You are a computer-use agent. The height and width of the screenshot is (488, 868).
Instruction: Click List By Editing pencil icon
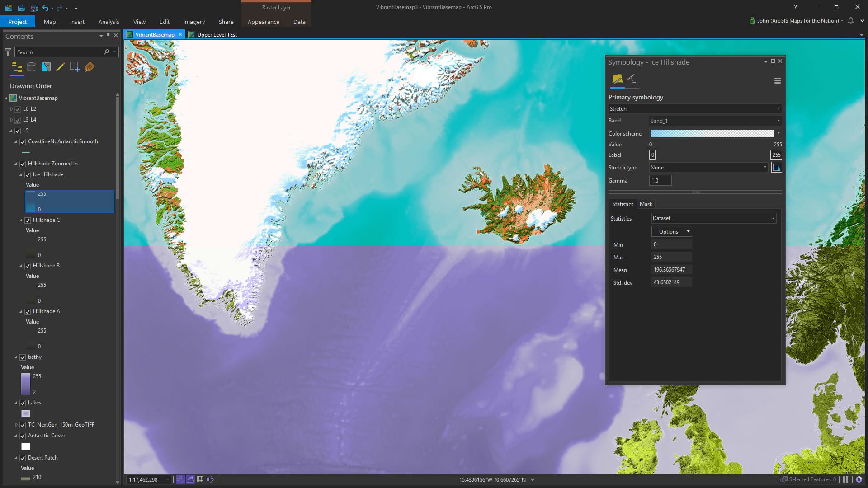(61, 67)
